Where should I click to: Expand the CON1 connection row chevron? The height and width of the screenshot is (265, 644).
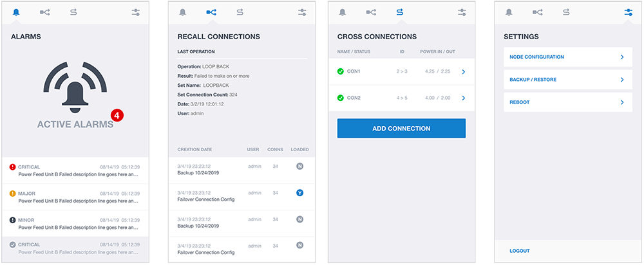tap(463, 71)
